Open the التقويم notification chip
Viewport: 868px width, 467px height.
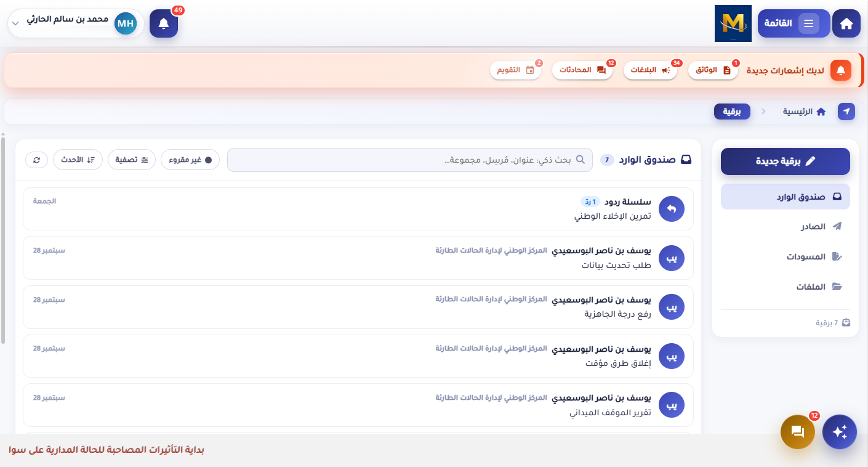(x=516, y=70)
